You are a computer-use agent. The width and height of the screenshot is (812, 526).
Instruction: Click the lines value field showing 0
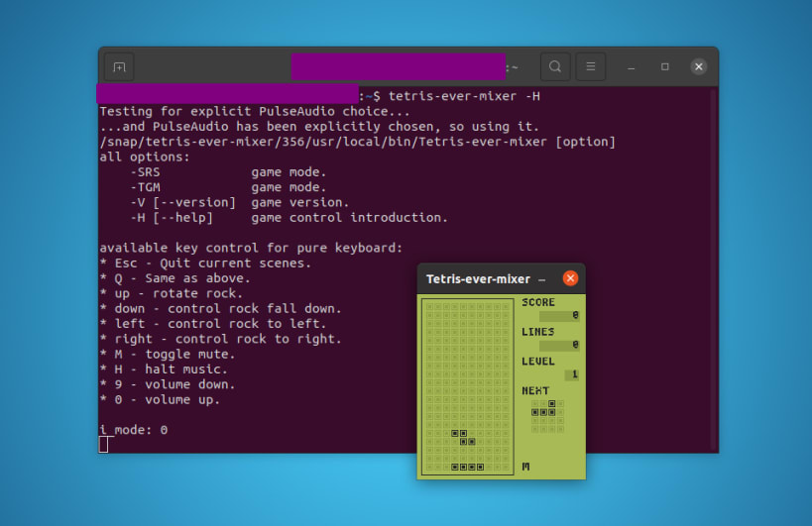(x=559, y=345)
